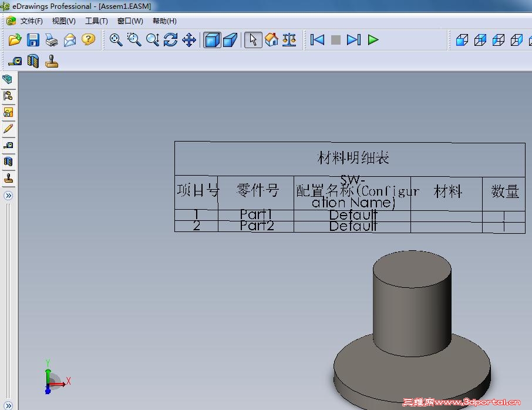Select the Markup pencil tool in sidebar
Screen dimensions: 532x410
[x=8, y=129]
